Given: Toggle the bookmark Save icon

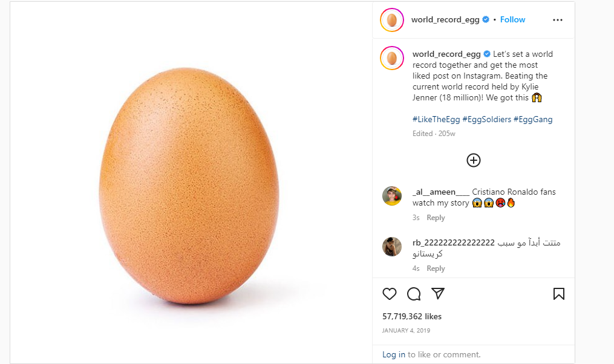Looking at the screenshot, I should [x=558, y=294].
